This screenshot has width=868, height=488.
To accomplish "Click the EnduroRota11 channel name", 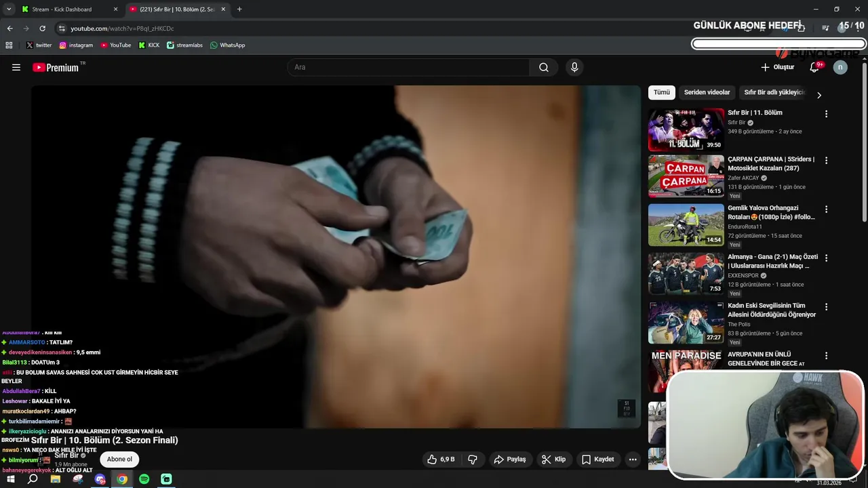I will coord(745,227).
